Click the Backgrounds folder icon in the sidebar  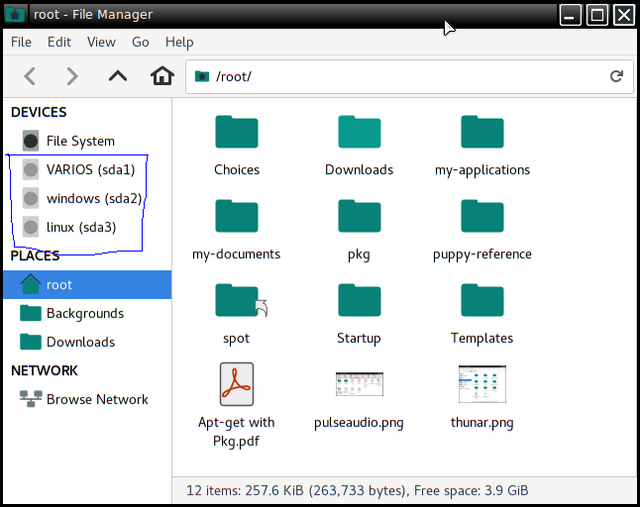(31, 313)
